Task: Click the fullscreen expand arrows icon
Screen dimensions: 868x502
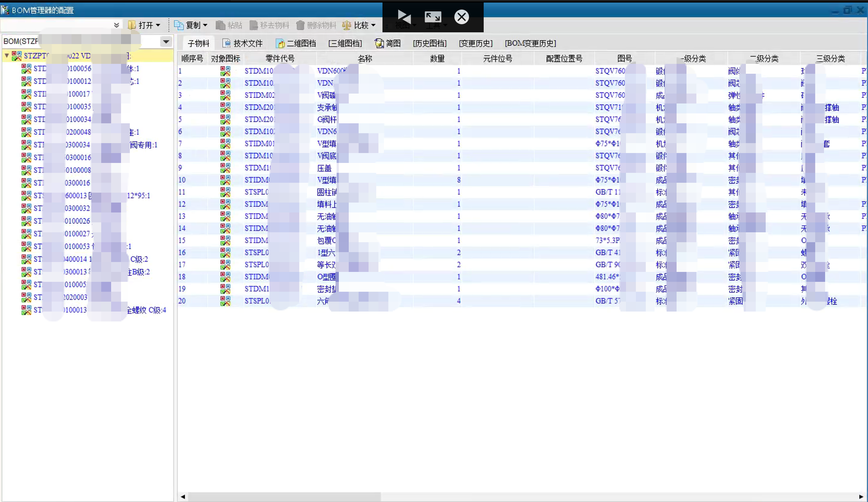Action: tap(433, 17)
